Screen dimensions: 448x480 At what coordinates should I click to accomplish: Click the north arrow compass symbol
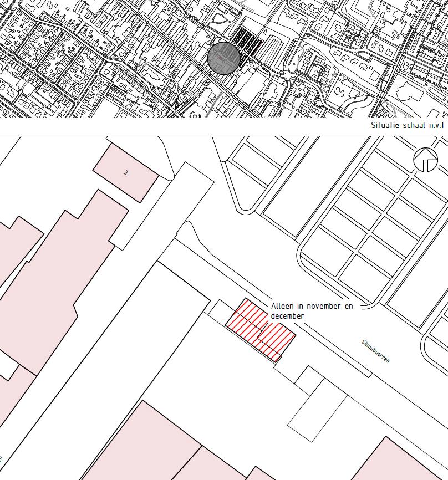point(425,161)
